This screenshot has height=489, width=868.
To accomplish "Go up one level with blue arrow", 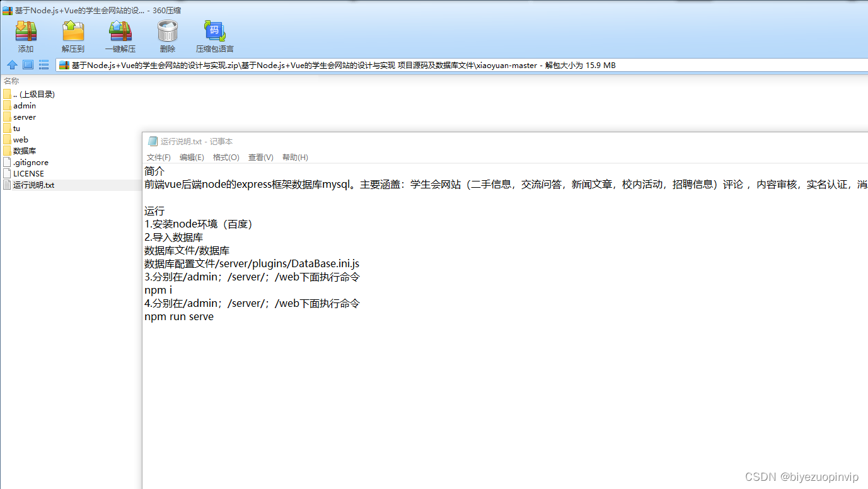I will tap(12, 65).
